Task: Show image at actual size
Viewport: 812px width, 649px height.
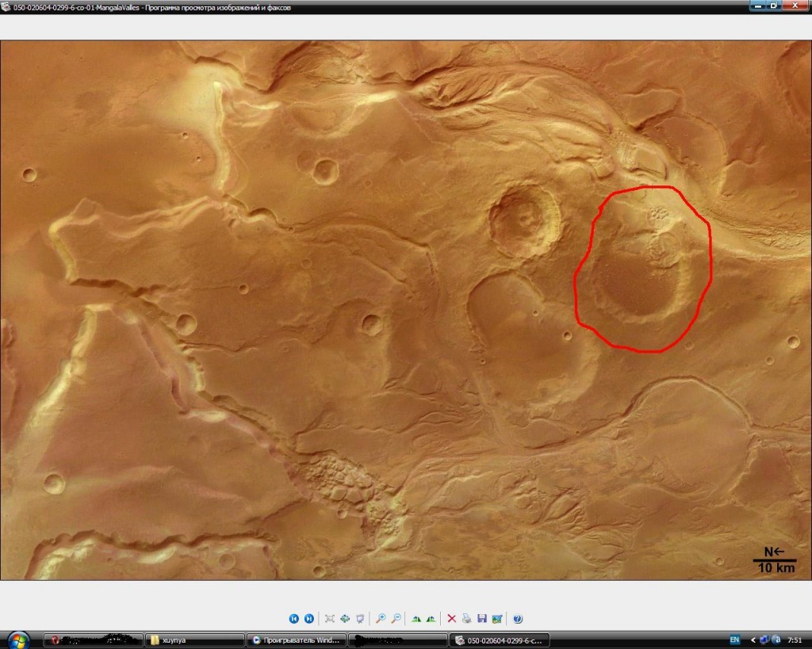Action: coord(345,618)
